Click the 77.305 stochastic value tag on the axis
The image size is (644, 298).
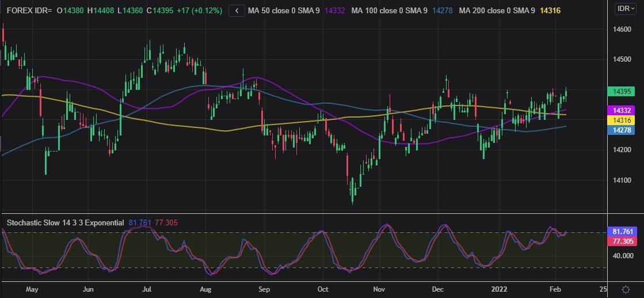(622, 241)
